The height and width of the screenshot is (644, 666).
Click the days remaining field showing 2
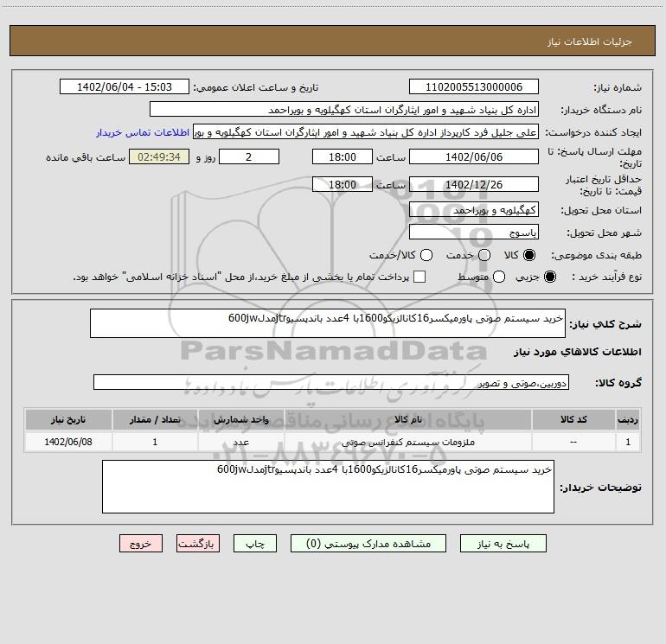[249, 156]
